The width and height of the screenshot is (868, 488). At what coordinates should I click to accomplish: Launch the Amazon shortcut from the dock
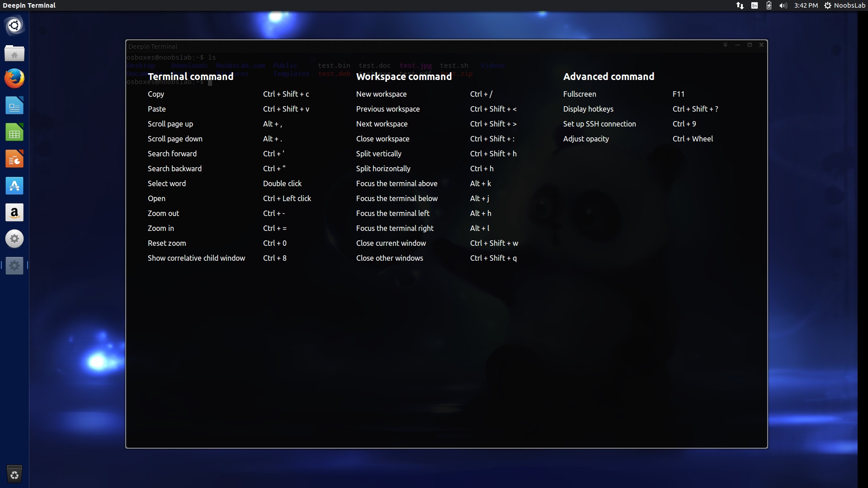14,212
